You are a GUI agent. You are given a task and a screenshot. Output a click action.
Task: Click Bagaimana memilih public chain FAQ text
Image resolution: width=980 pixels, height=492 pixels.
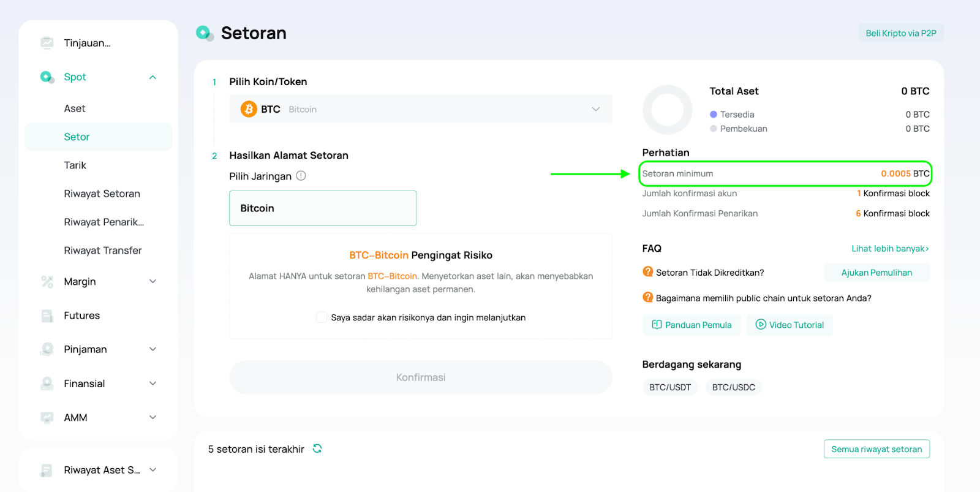click(x=764, y=298)
